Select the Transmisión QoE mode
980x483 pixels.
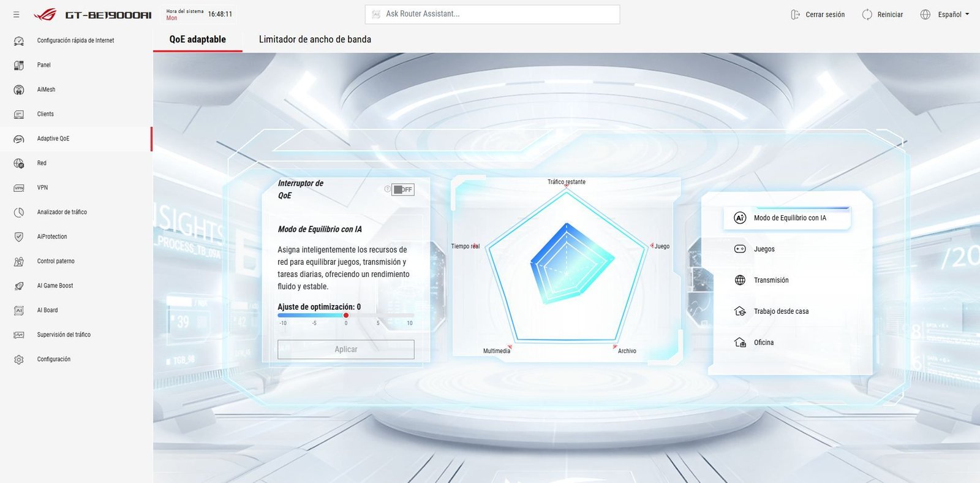(771, 280)
